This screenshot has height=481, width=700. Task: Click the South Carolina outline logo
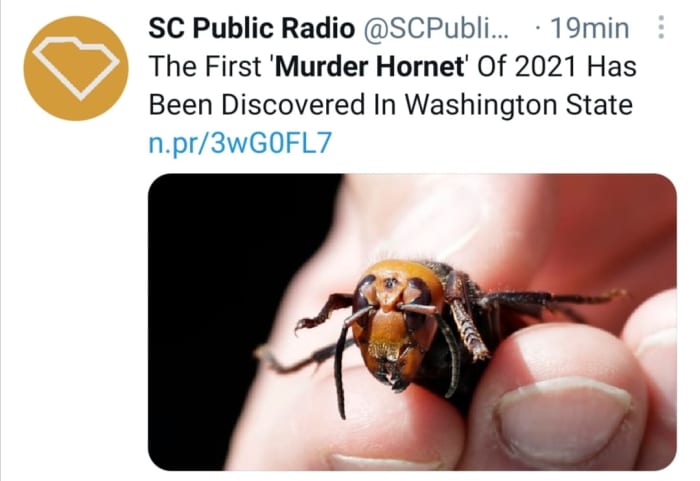(x=76, y=67)
